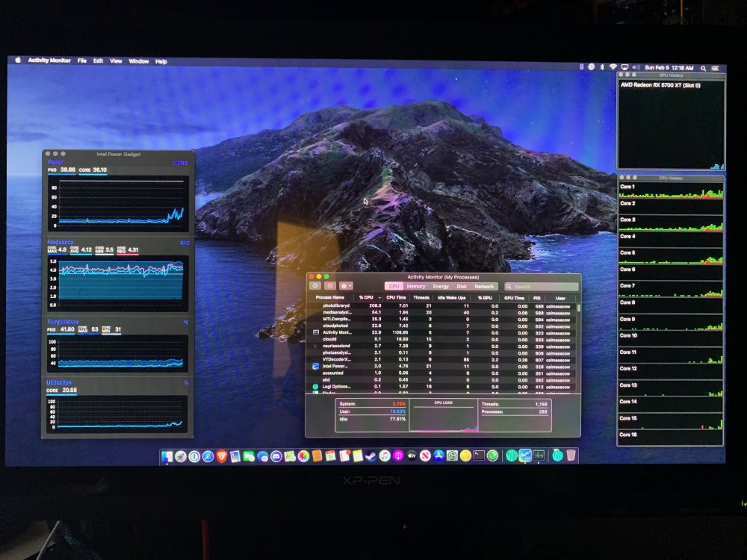This screenshot has height=560, width=747.
Task: Open Brave browser from the dock
Action: (x=222, y=456)
